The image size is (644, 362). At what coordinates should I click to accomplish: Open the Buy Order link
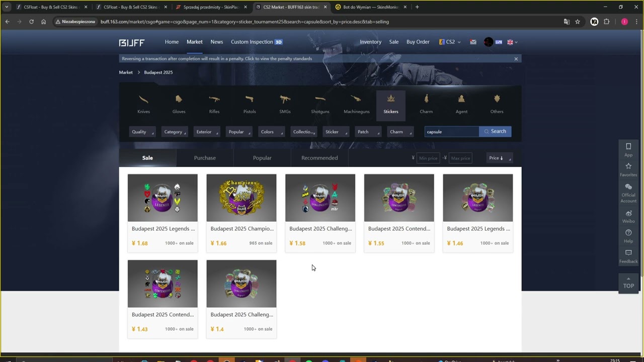tap(418, 42)
